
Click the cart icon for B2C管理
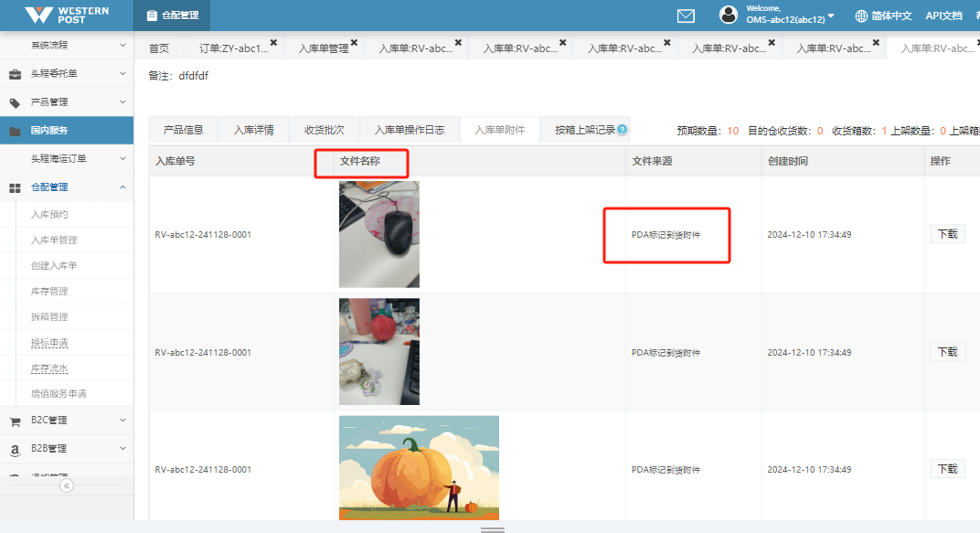[15, 421]
